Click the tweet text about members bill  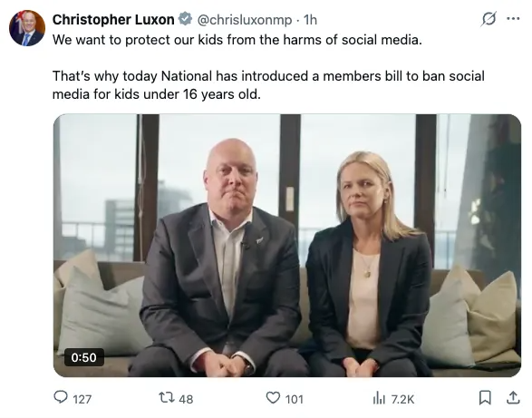268,85
